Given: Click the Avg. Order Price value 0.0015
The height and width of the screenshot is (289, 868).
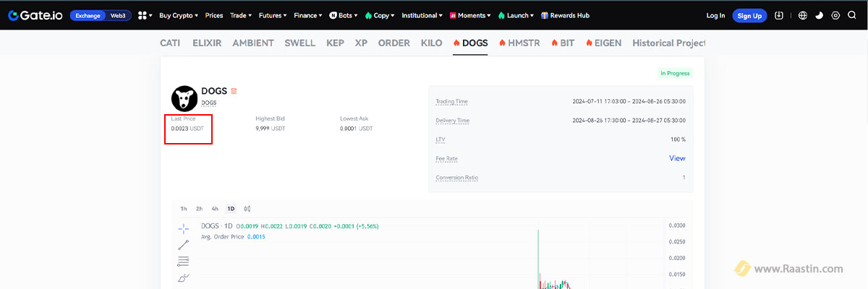Looking at the screenshot, I should (x=256, y=237).
